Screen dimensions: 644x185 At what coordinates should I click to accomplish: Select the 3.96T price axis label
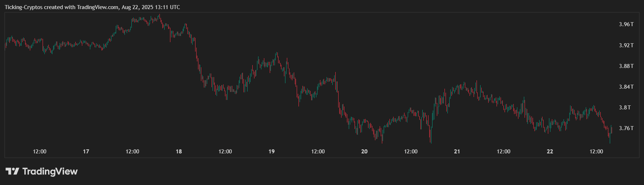(x=626, y=24)
